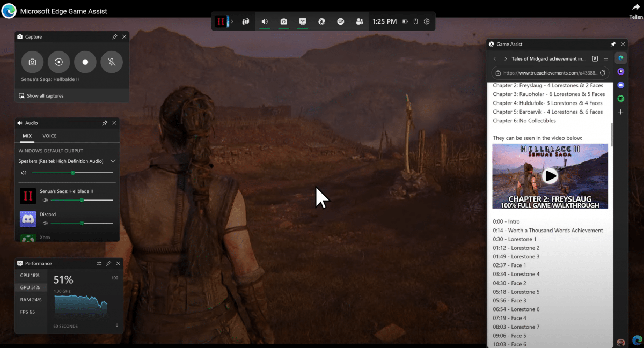Image resolution: width=644 pixels, height=348 pixels.
Task: Select the GPU 51% metric
Action: (x=31, y=287)
